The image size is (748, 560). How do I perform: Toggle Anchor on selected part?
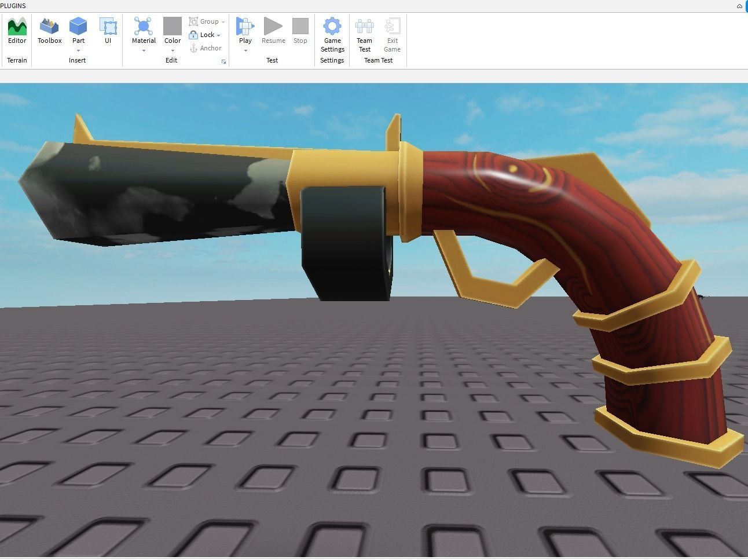click(x=206, y=48)
